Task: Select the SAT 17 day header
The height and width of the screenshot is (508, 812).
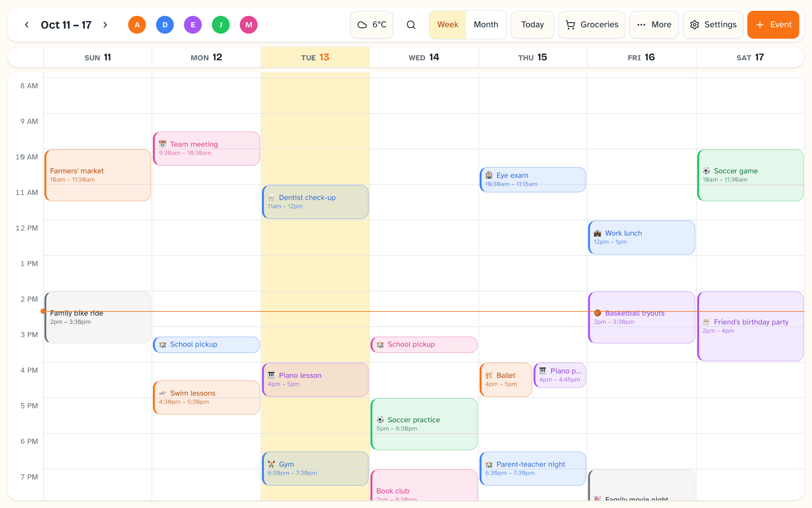Action: 750,57
